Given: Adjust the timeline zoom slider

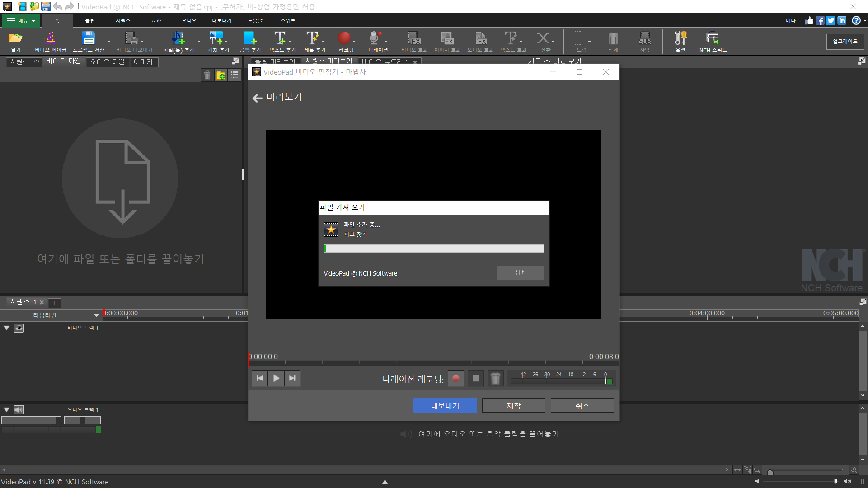Looking at the screenshot, I should click(x=770, y=472).
